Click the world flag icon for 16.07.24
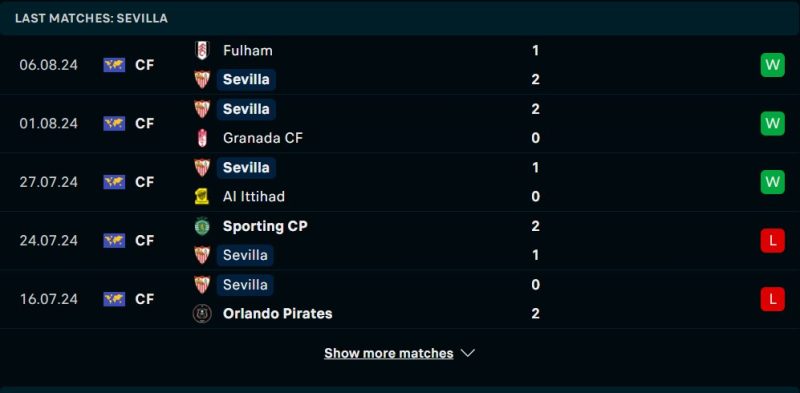 coord(114,299)
